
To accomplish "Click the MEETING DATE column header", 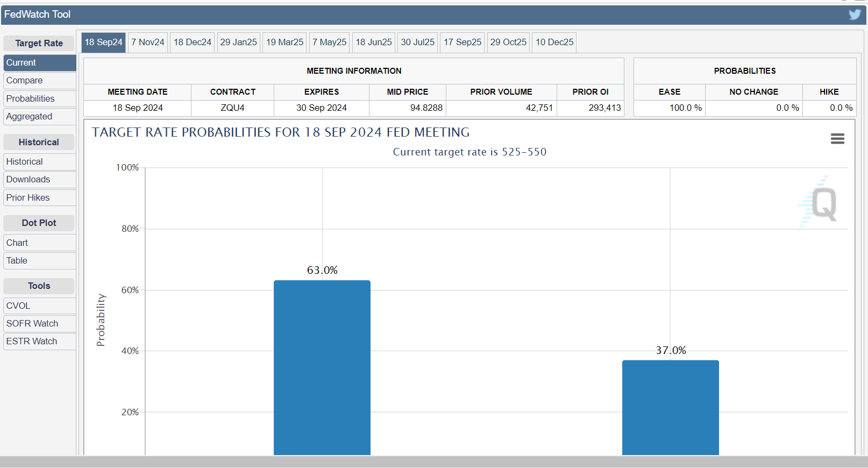I will click(138, 92).
